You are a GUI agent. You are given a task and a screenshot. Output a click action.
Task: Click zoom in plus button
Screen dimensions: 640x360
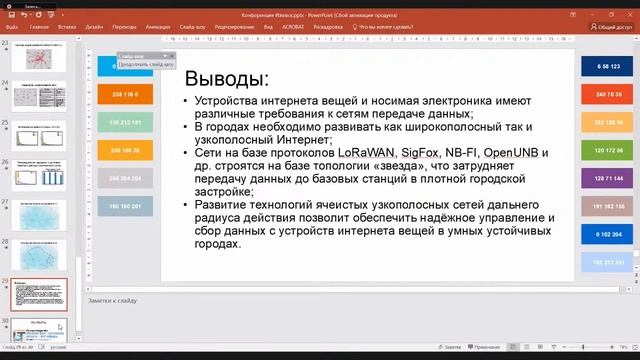(612, 347)
